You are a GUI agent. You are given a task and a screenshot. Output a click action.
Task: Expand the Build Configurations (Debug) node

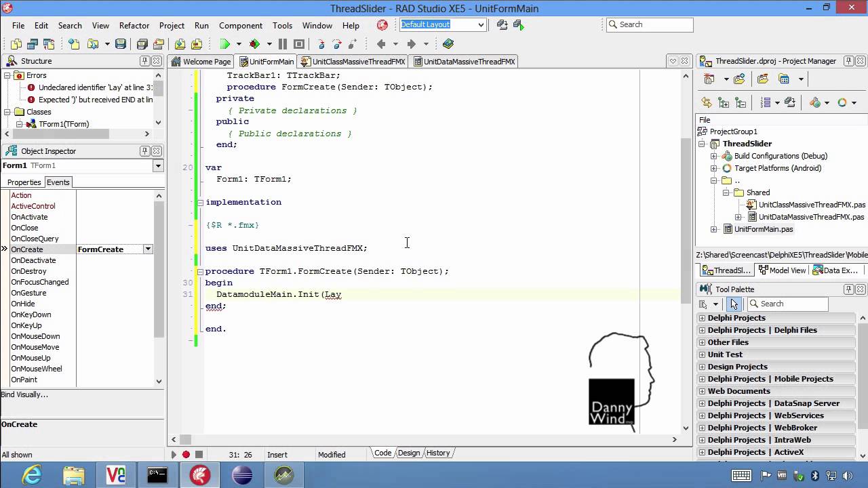713,156
